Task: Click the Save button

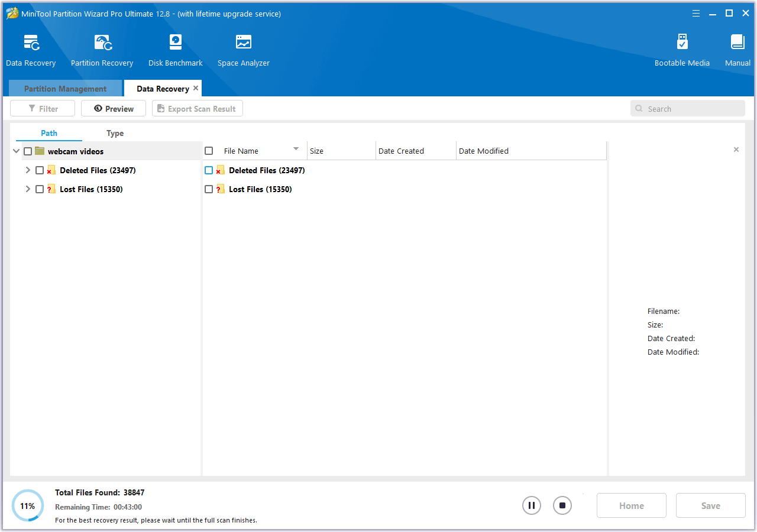Action: [x=711, y=505]
